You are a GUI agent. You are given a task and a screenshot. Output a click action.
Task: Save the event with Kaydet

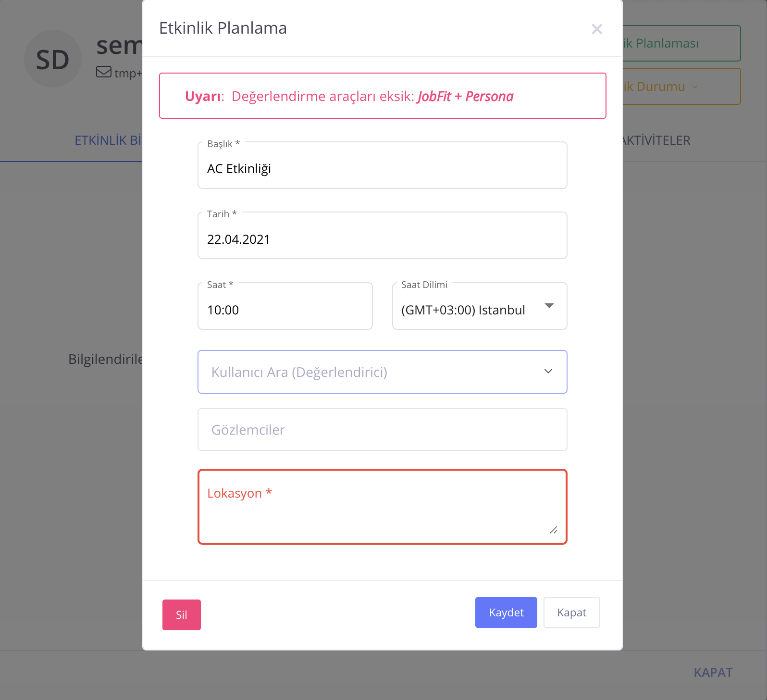(x=506, y=612)
